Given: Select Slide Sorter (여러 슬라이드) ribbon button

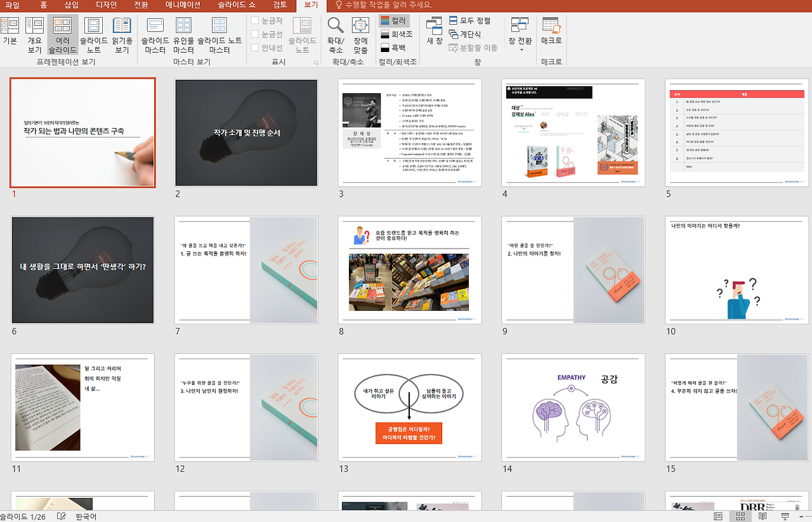Looking at the screenshot, I should (x=63, y=35).
